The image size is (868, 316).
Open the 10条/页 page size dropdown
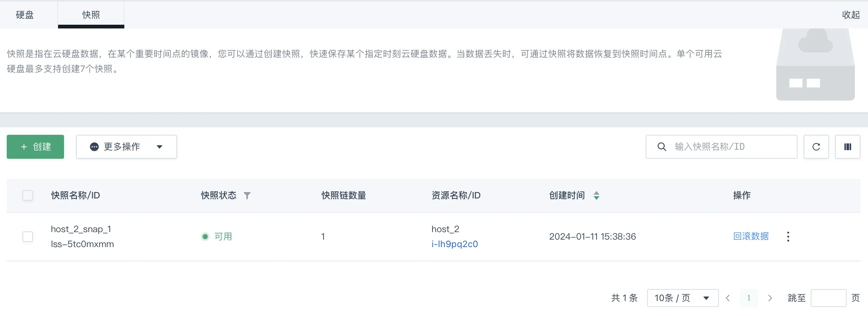(x=682, y=298)
